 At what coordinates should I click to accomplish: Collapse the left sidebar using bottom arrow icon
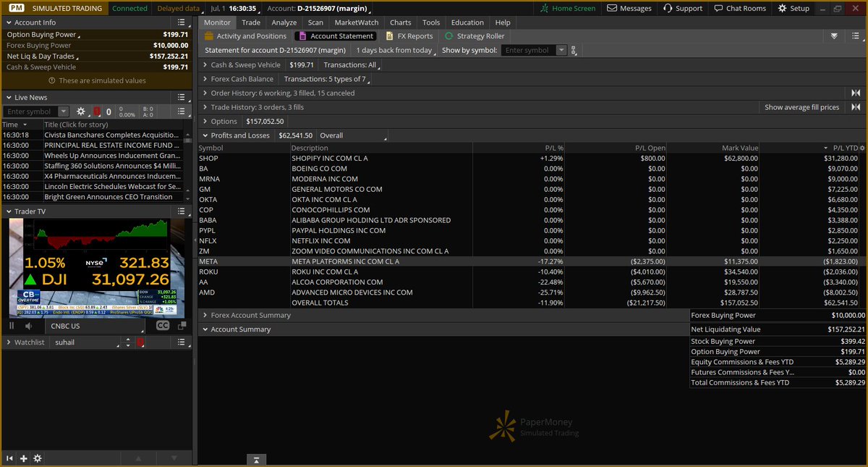10,458
